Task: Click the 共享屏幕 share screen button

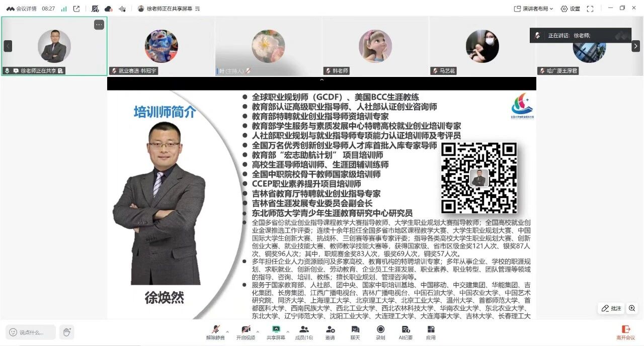Action: pos(276,332)
